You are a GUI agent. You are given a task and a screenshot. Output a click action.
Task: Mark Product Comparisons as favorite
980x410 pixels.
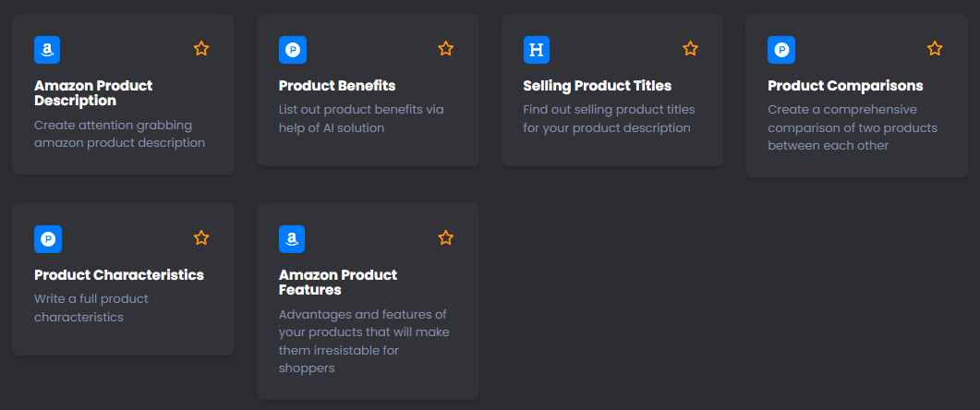tap(935, 49)
